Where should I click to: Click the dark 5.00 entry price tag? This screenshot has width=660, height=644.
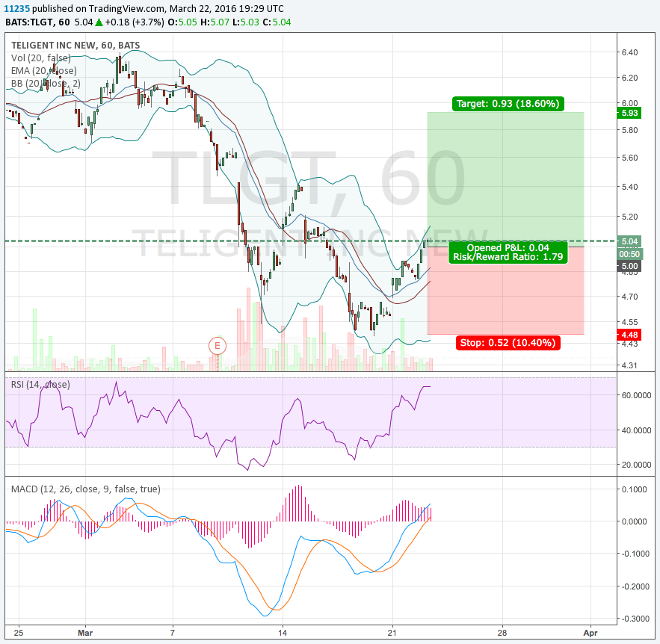point(629,266)
